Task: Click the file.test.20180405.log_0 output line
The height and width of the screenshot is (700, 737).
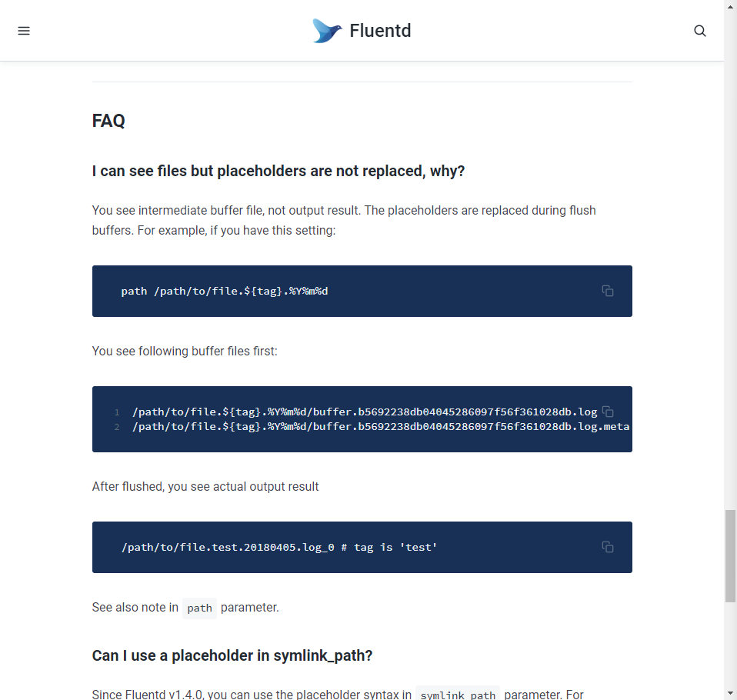Action: [x=279, y=547]
